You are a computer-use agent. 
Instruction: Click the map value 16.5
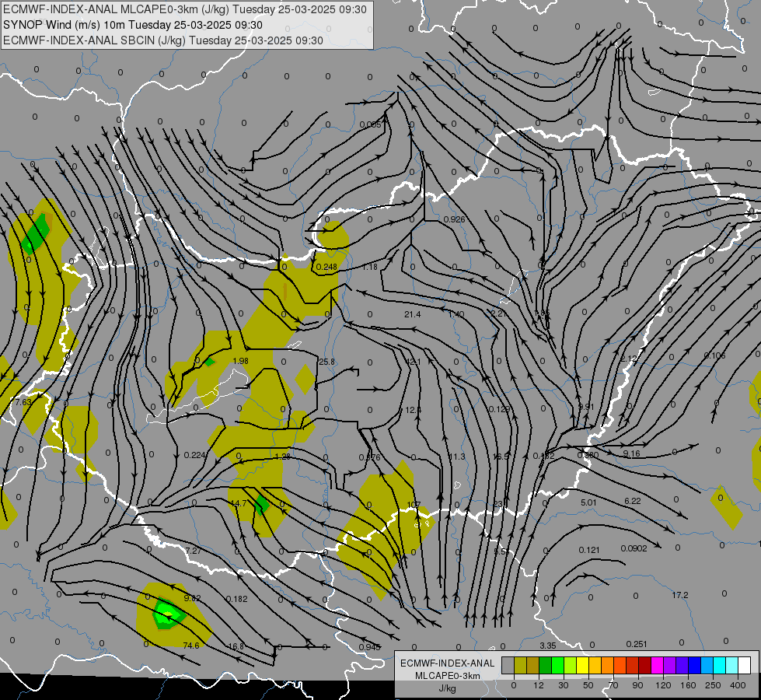pos(501,457)
